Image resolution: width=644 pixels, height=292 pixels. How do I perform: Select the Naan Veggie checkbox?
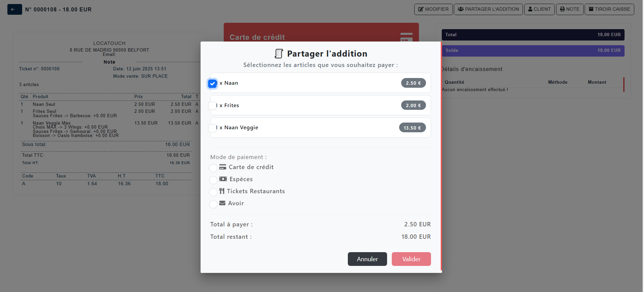point(213,128)
